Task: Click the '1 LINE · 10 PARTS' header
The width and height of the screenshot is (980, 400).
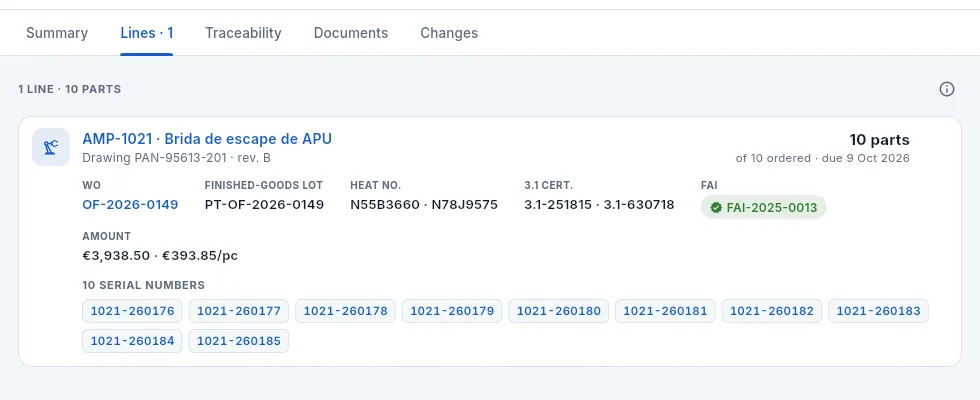Action: [x=69, y=89]
